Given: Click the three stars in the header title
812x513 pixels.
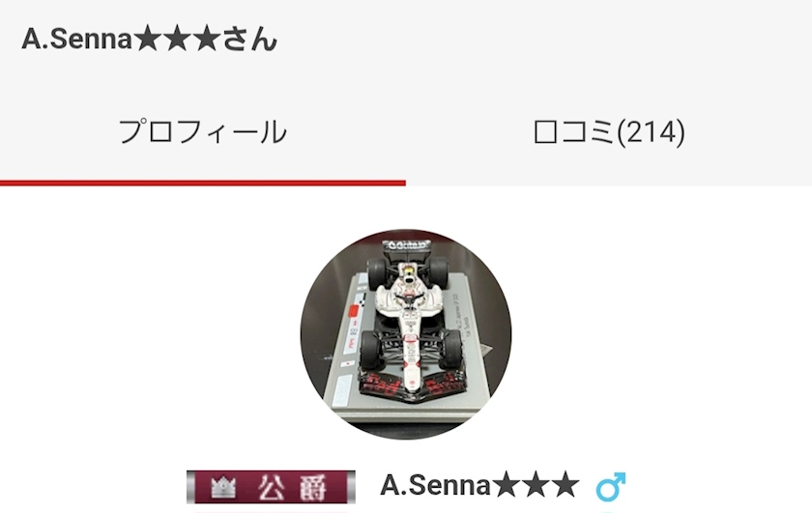Looking at the screenshot, I should pyautogui.click(x=178, y=40).
